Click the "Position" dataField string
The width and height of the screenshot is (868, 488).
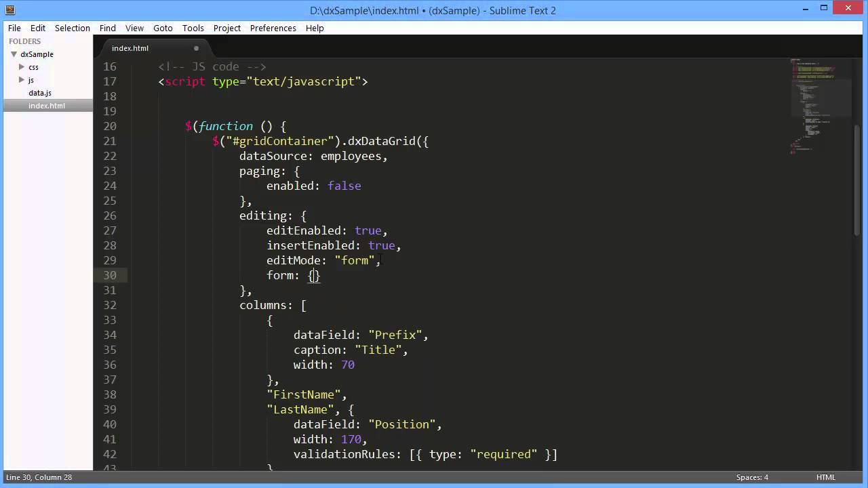tap(402, 424)
